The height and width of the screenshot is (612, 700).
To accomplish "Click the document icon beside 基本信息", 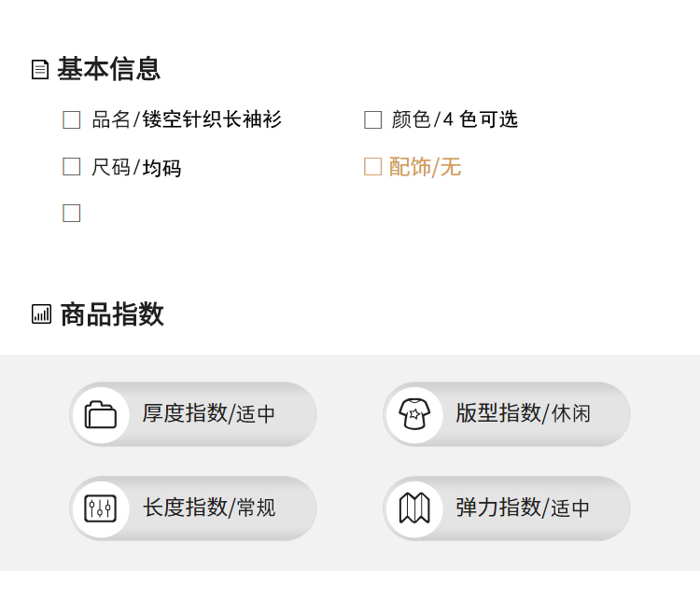I will click(40, 70).
